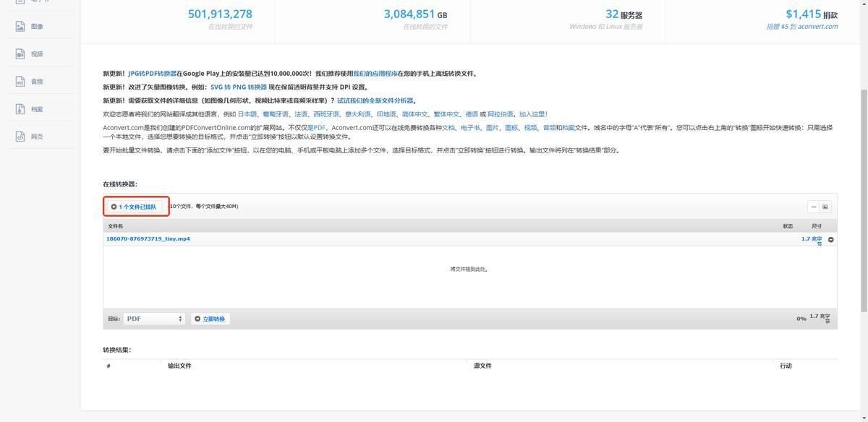Screen dimensions: 868x422
Task: Follow the SVG 转 PNG 转换器 link
Action: click(x=239, y=87)
